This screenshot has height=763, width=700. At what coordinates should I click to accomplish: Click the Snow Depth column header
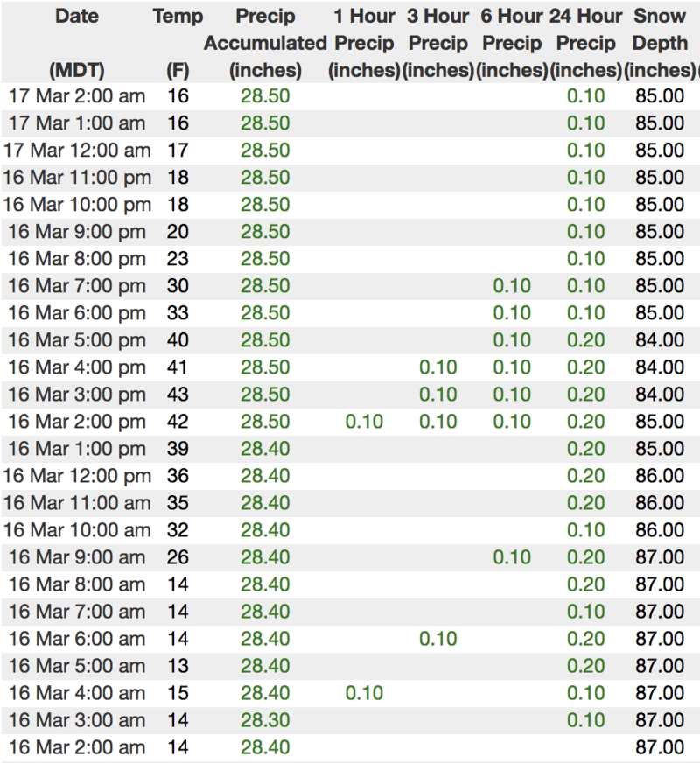tap(660, 43)
